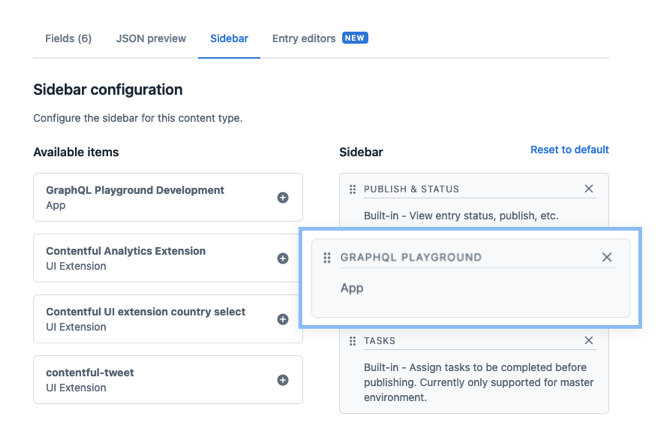Click 'Built-in - View entry status' description
The image size is (669, 448).
[461, 216]
